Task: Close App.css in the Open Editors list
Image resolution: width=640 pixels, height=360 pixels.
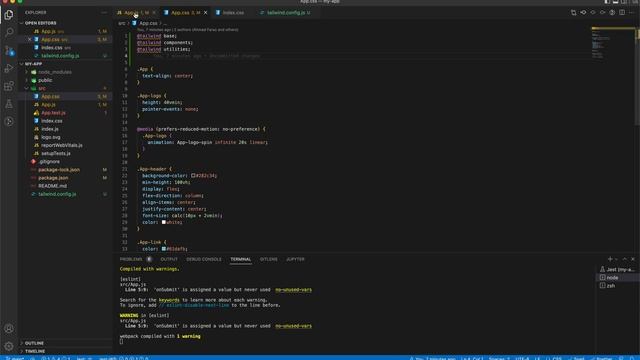Action: coord(30,40)
